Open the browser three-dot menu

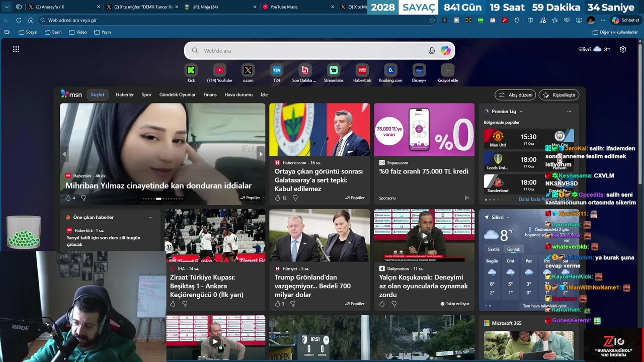coord(603,20)
